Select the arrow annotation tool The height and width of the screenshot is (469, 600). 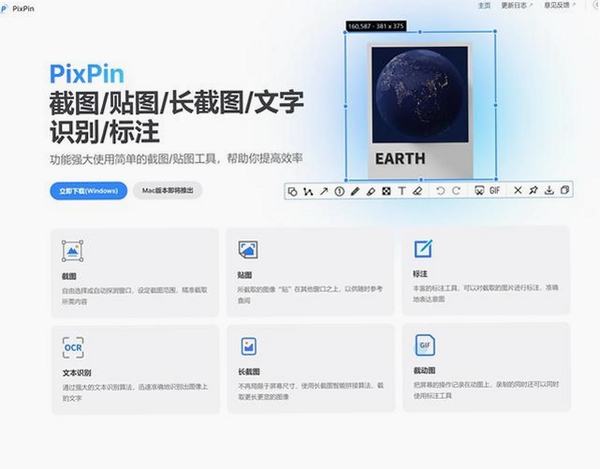point(324,191)
